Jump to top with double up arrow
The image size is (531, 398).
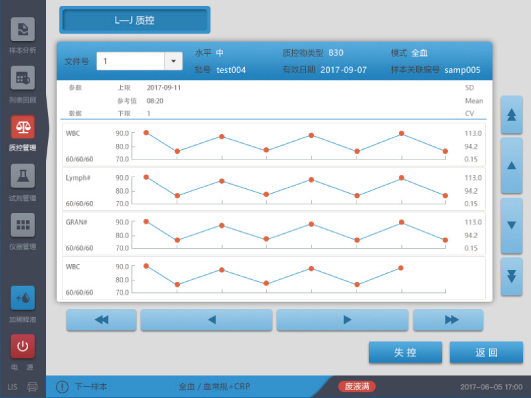(x=511, y=115)
